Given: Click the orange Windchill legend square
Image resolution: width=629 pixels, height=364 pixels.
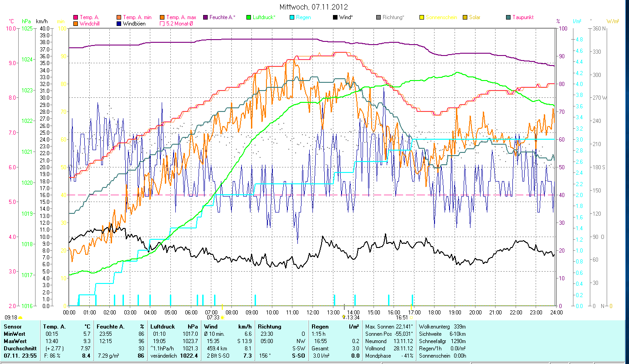Looking at the screenshot, I should [76, 24].
